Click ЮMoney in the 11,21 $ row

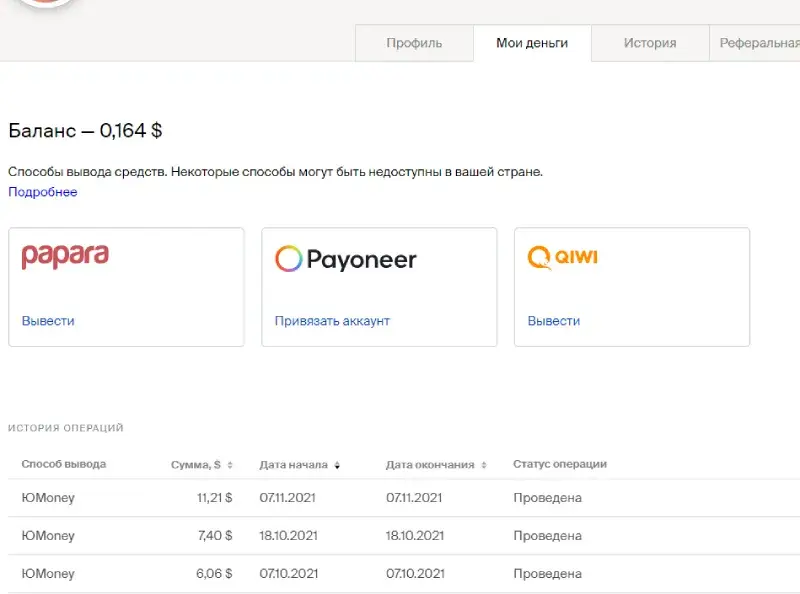(x=48, y=498)
